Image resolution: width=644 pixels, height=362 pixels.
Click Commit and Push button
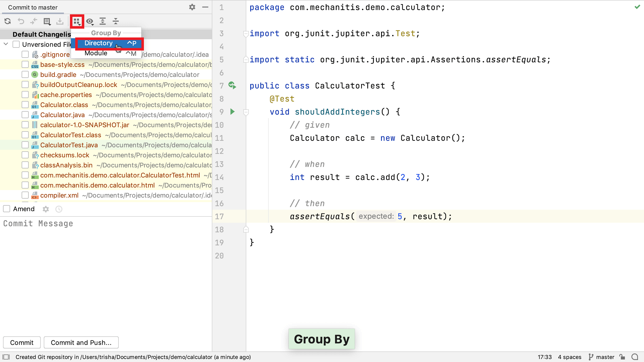[81, 342]
